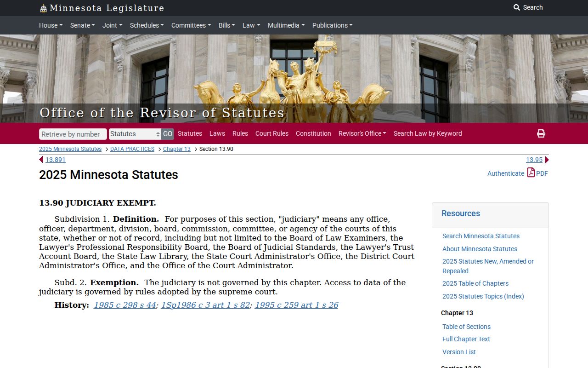Viewport: 588px width, 368px height.
Task: Go to next section 13.95
Action: pyautogui.click(x=534, y=160)
